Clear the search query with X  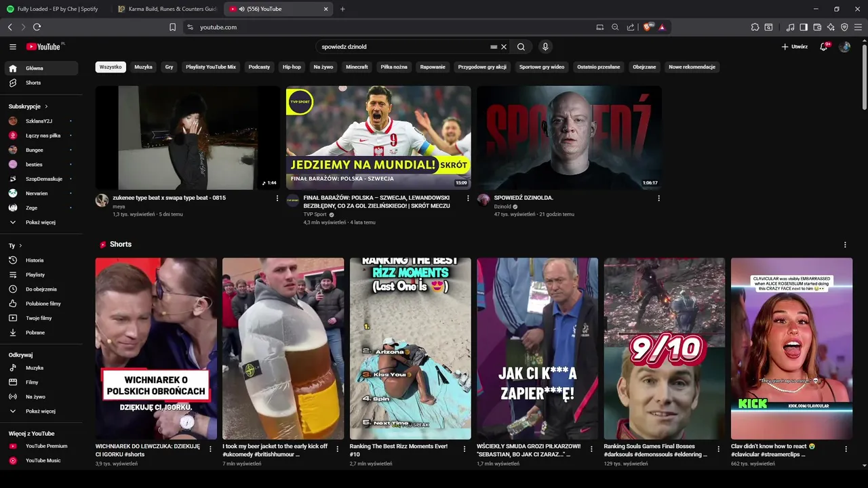(x=504, y=47)
